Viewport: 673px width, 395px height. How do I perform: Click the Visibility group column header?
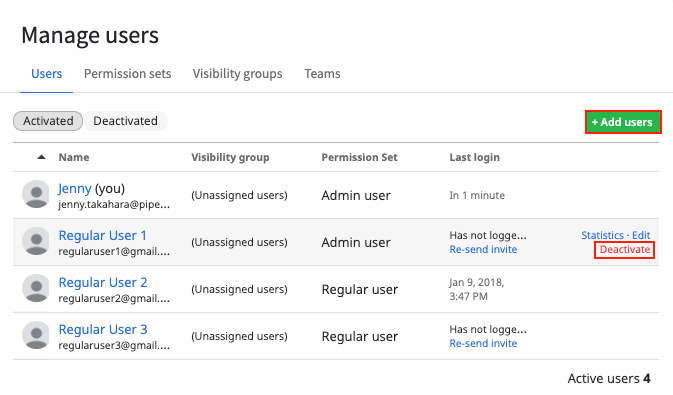point(230,158)
